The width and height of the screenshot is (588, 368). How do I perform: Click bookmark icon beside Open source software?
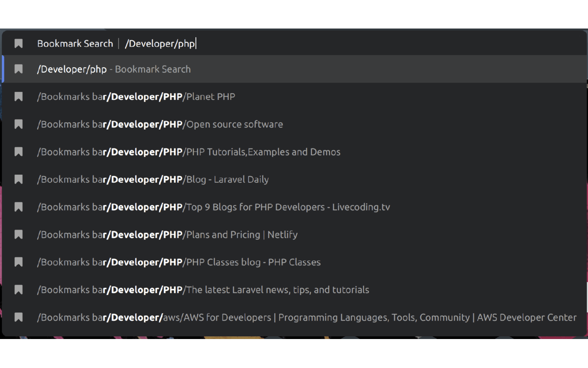click(x=18, y=124)
